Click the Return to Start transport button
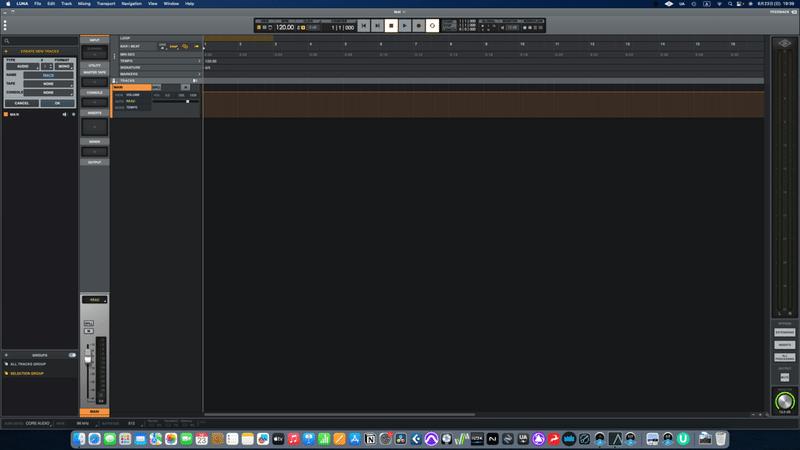800x450 pixels. (x=364, y=26)
